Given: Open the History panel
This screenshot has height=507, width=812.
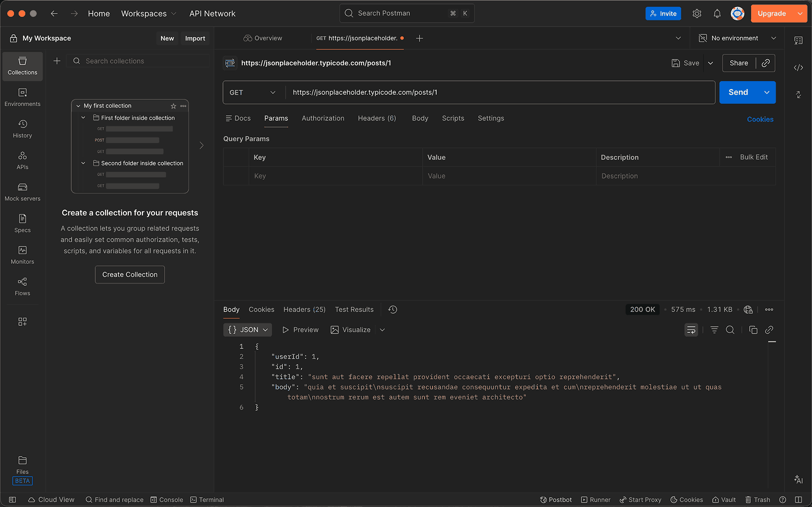Looking at the screenshot, I should tap(22, 128).
